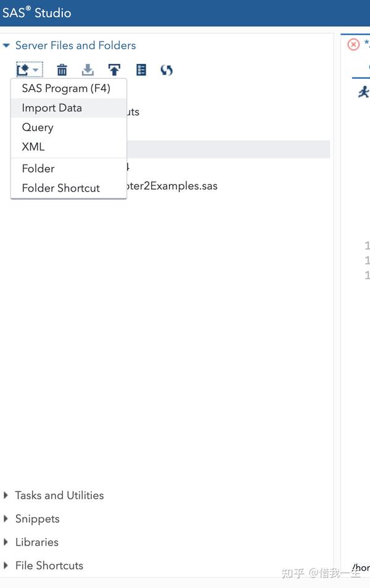
Task: Click the Delete trash can icon
Action: (62, 70)
